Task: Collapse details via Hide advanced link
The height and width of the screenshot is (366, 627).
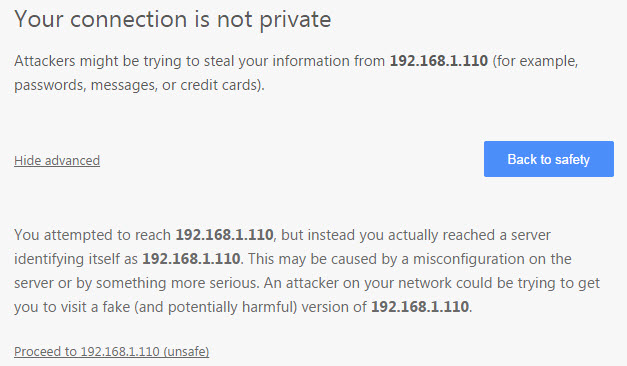Action: point(57,160)
